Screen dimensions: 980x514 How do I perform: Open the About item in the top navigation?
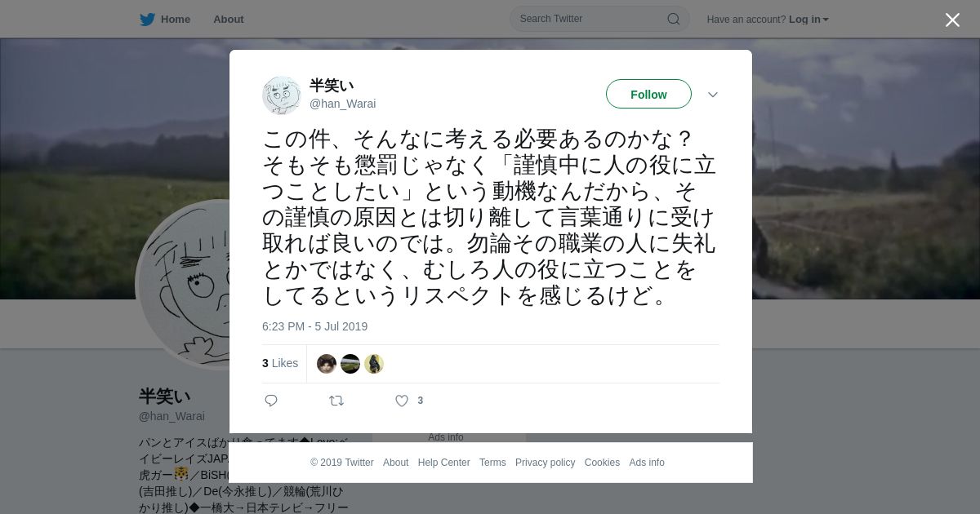pos(228,19)
